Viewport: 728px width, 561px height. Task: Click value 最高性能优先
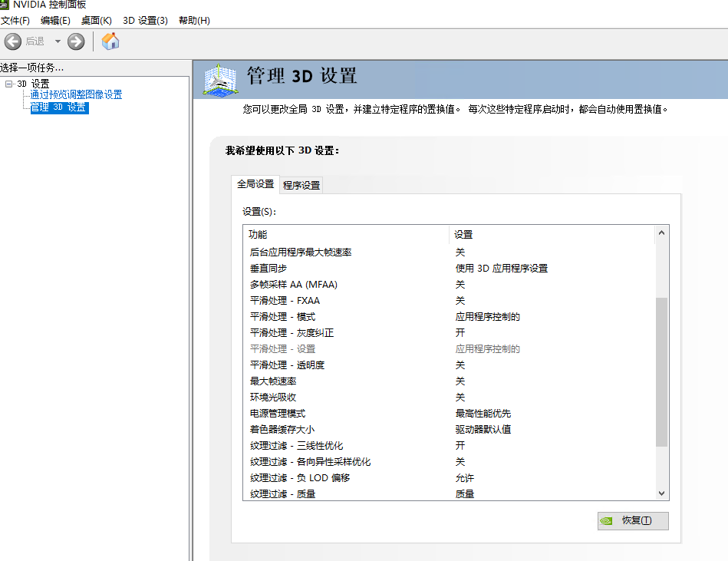pos(483,414)
